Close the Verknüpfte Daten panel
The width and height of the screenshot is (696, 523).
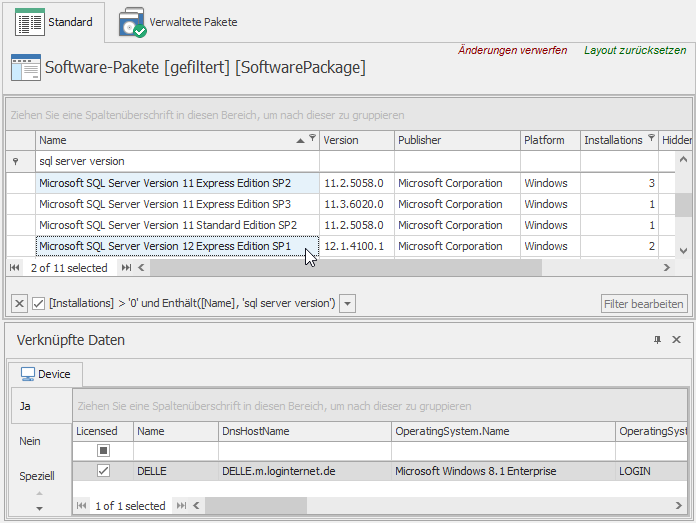pos(676,340)
